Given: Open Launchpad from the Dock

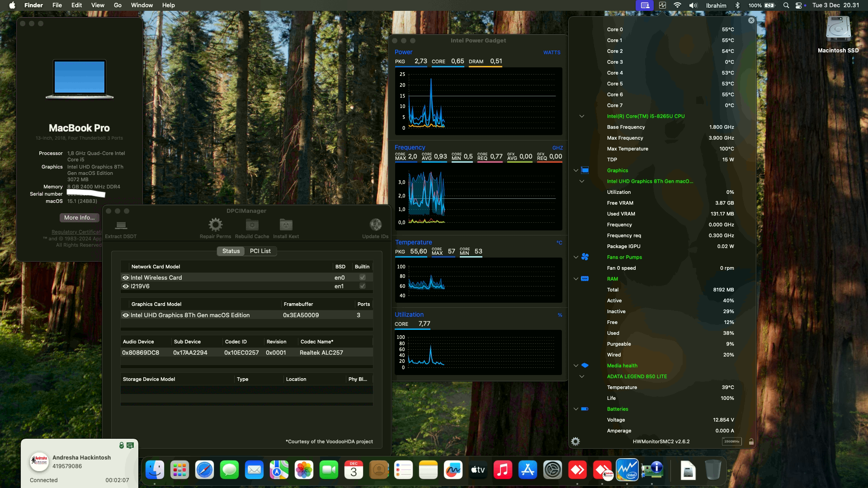Looking at the screenshot, I should [179, 470].
